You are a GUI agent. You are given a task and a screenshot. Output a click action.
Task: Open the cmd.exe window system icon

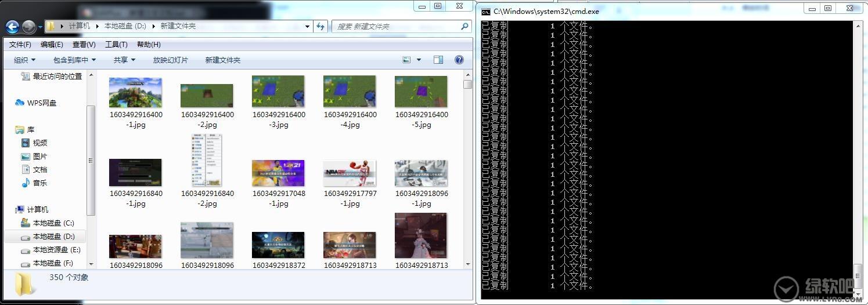point(486,11)
